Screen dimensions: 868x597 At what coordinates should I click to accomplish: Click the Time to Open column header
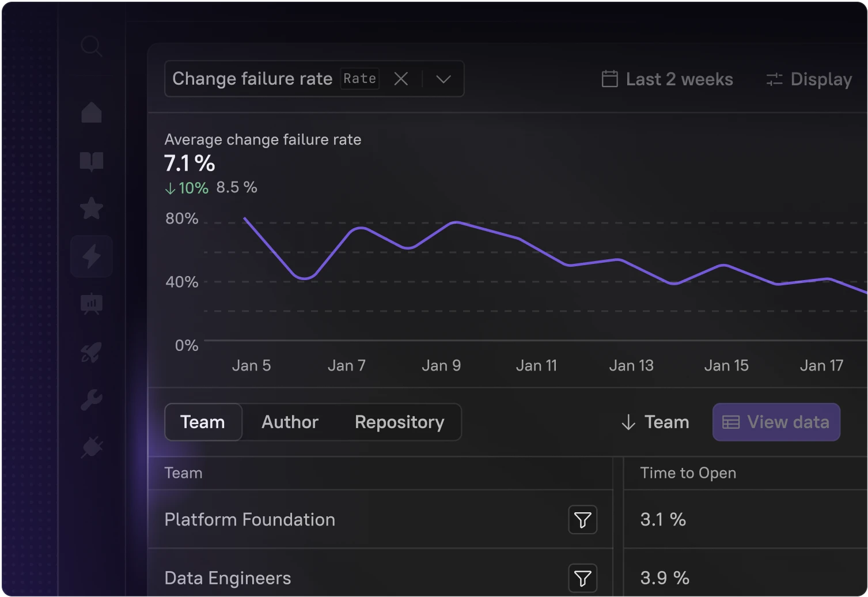point(688,473)
